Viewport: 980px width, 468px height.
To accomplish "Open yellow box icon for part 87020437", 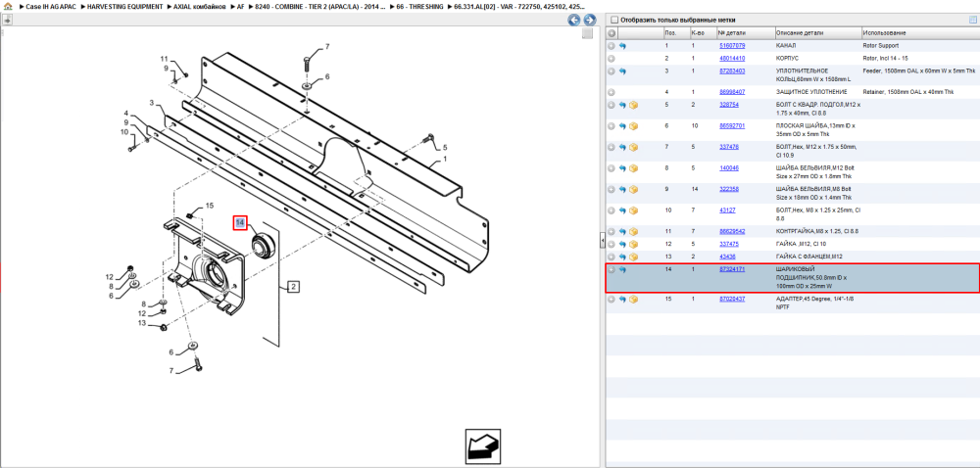I will click(633, 300).
